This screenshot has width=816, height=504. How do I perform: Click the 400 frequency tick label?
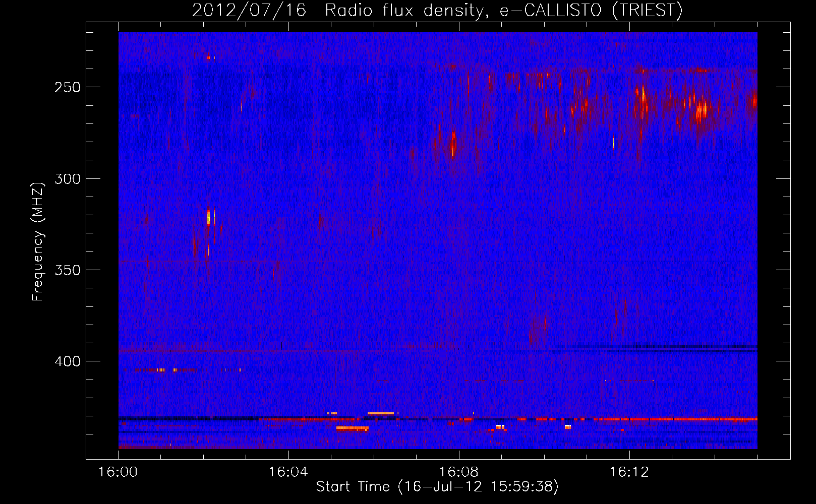pyautogui.click(x=68, y=361)
